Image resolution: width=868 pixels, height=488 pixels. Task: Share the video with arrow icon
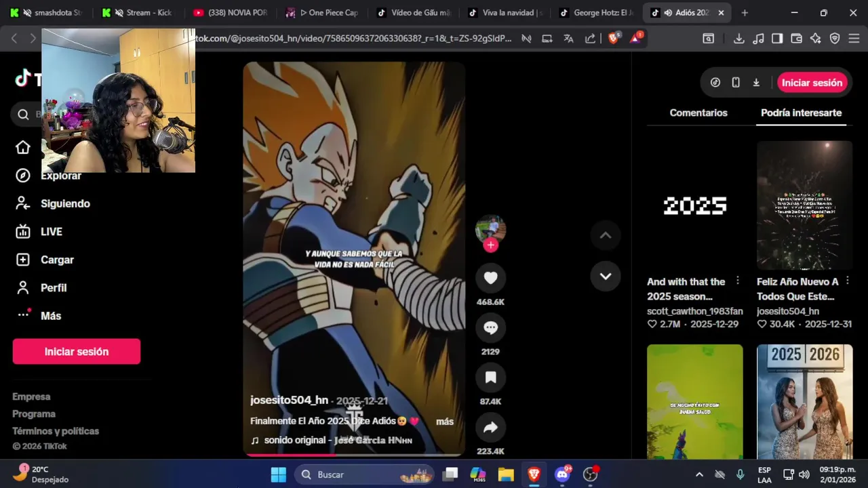pos(490,428)
